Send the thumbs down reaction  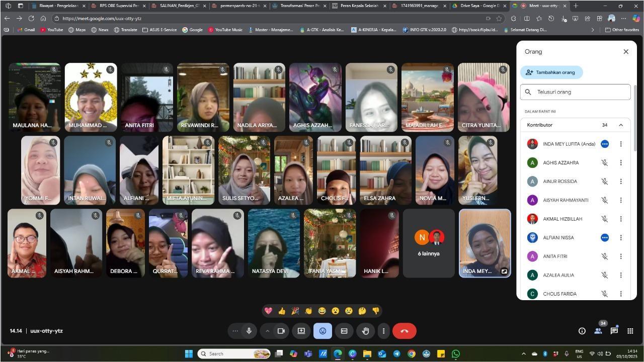click(x=376, y=311)
